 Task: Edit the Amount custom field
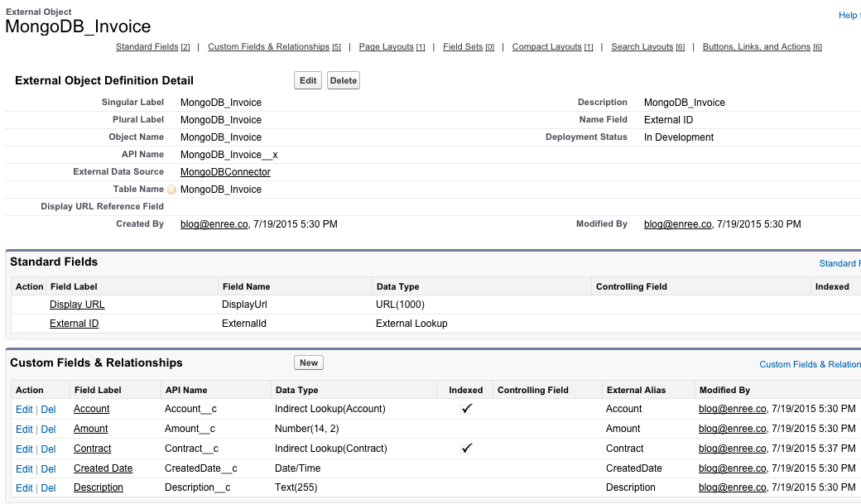24,429
